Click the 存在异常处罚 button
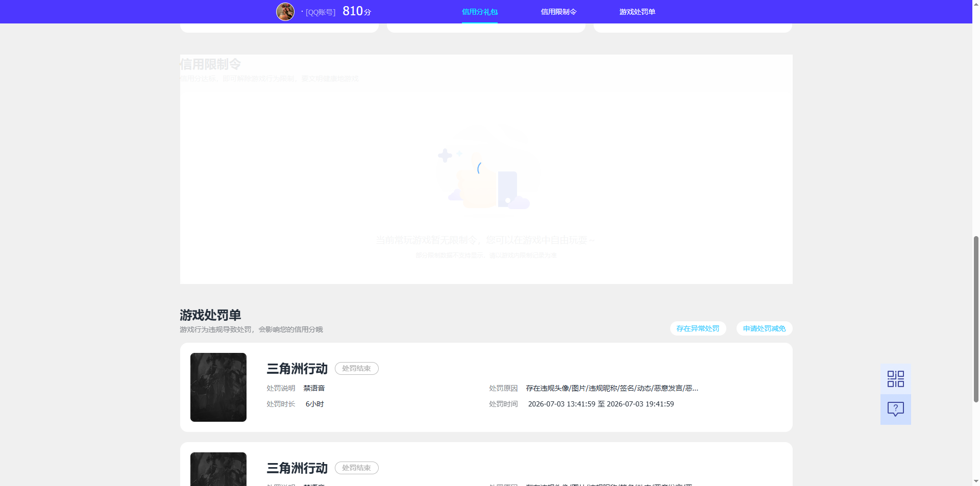The image size is (980, 486). coord(698,328)
